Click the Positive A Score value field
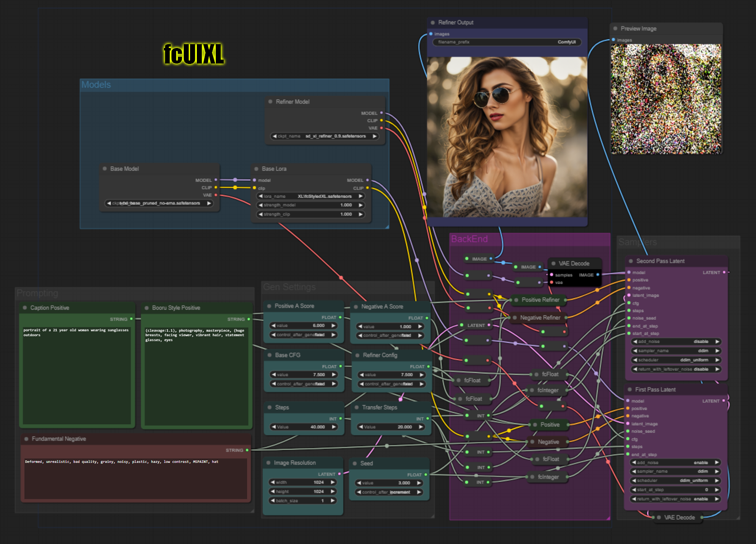Image resolution: width=756 pixels, height=544 pixels. tap(304, 326)
